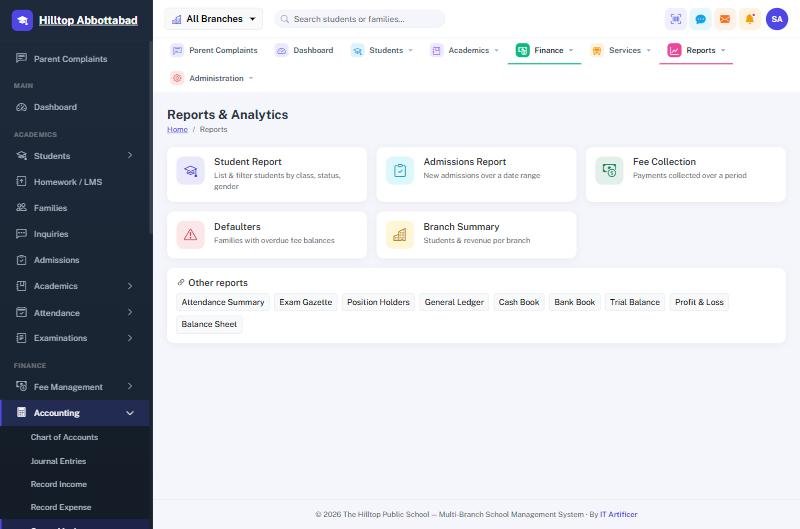Click the Hilltop Abbottabad logo icon
Image resolution: width=800 pixels, height=529 pixels.
[22, 20]
